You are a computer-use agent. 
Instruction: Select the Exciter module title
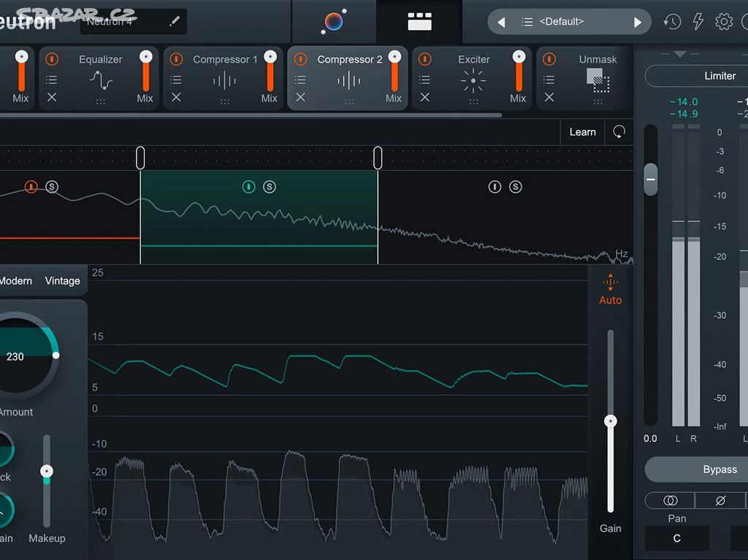coord(473,59)
